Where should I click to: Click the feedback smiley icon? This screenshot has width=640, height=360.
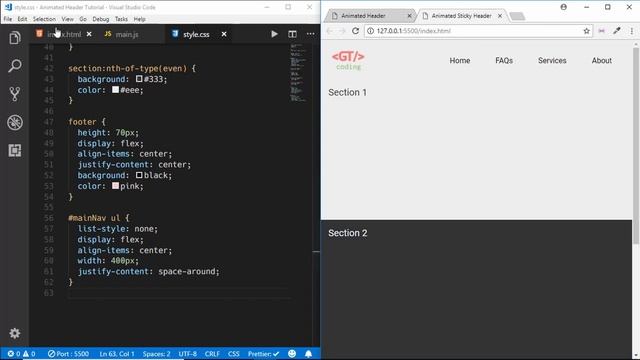[292, 354]
